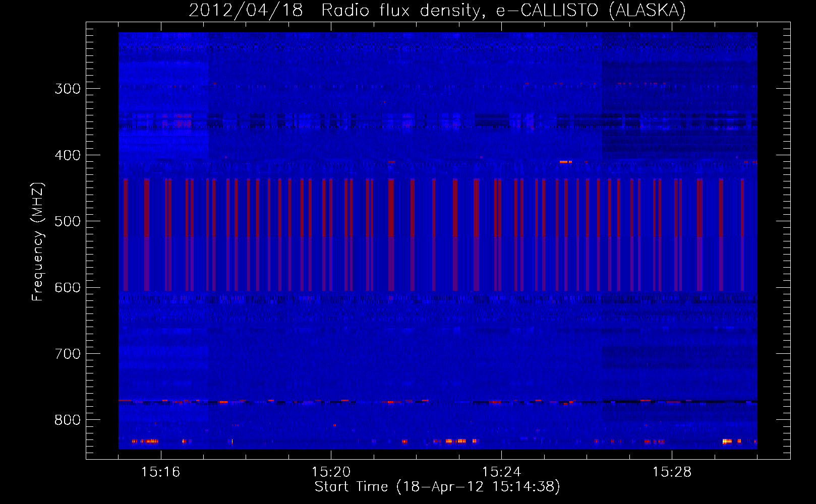
Task: Select the 800 frequency tick label
Action: (68, 420)
